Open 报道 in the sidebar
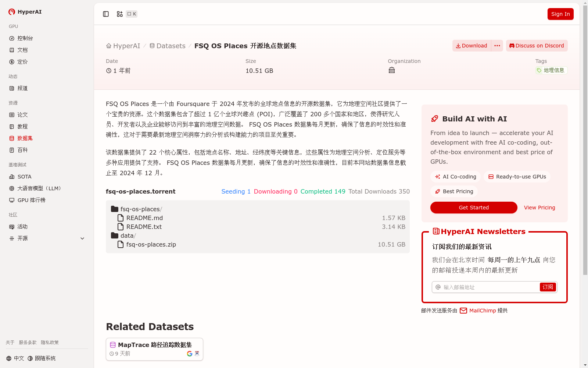The image size is (588, 368). [x=47, y=88]
